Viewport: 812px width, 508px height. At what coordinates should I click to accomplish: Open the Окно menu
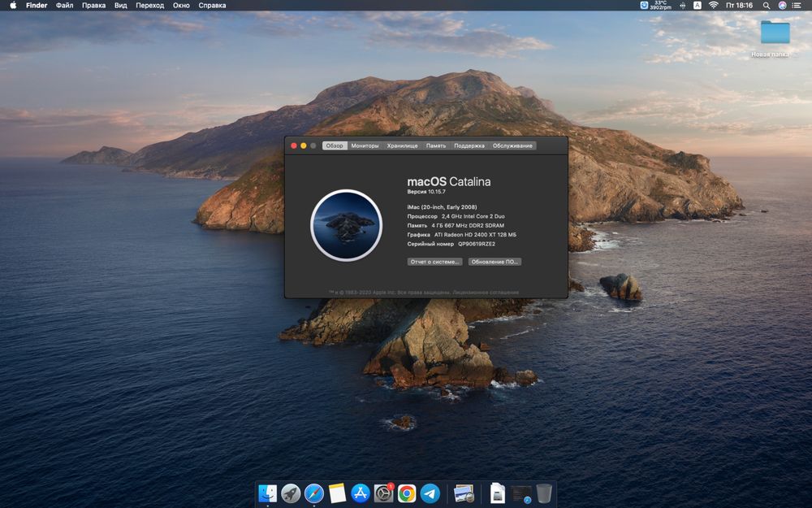pyautogui.click(x=181, y=5)
